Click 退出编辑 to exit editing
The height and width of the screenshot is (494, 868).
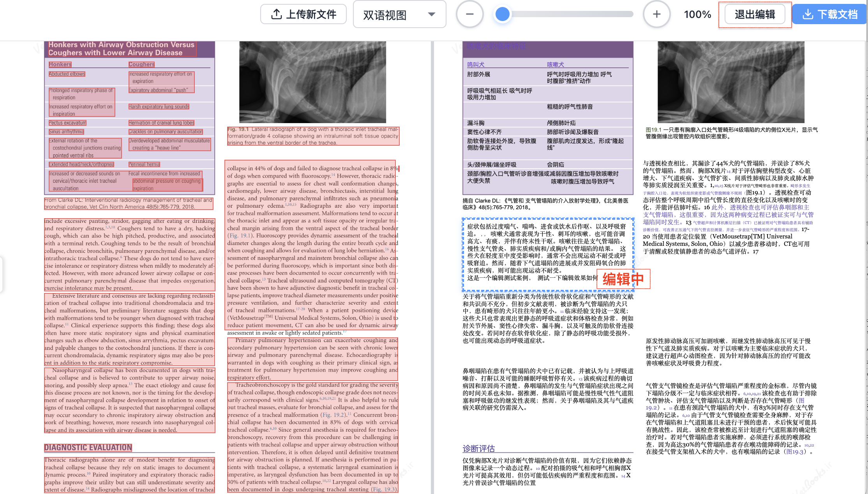[x=755, y=14]
